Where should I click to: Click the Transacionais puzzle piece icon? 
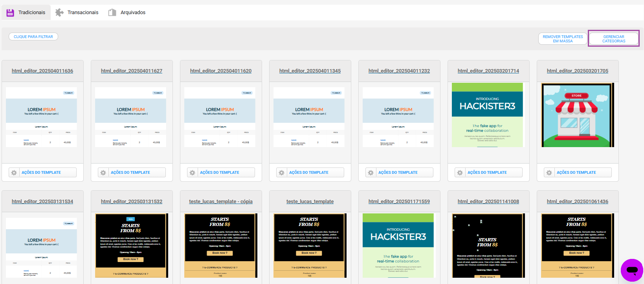[59, 13]
